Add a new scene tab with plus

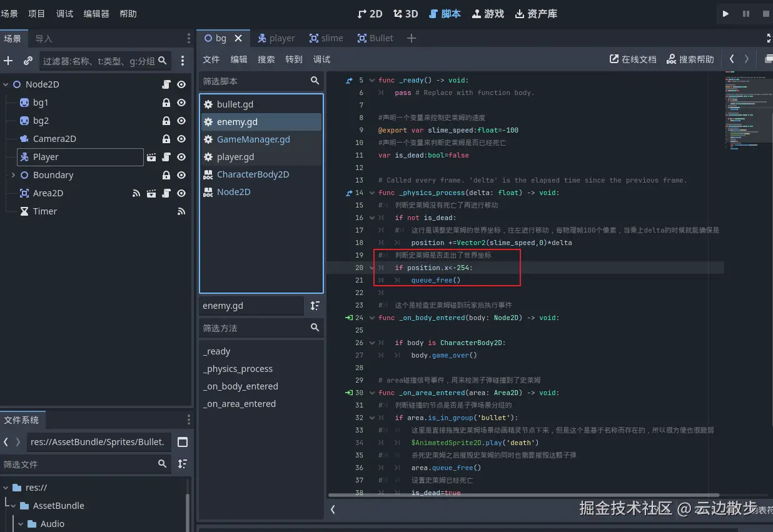tap(412, 38)
